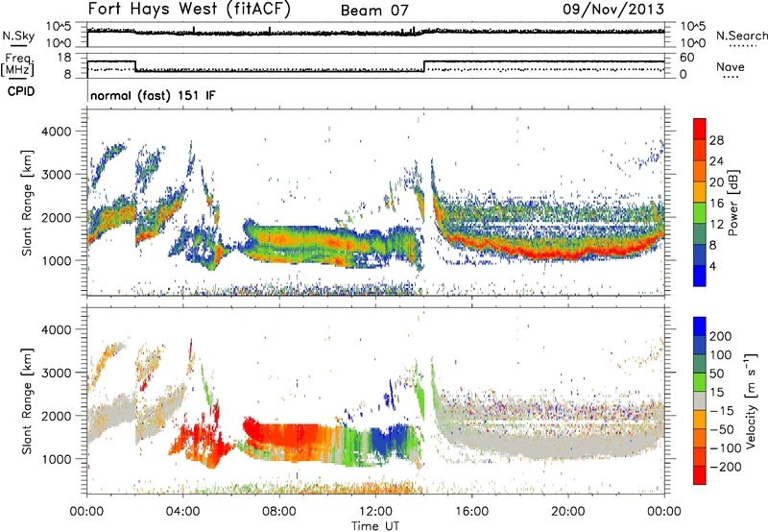Click the '08:00' time tick label
Viewport: 768px width, 532px height.
pyautogui.click(x=279, y=512)
